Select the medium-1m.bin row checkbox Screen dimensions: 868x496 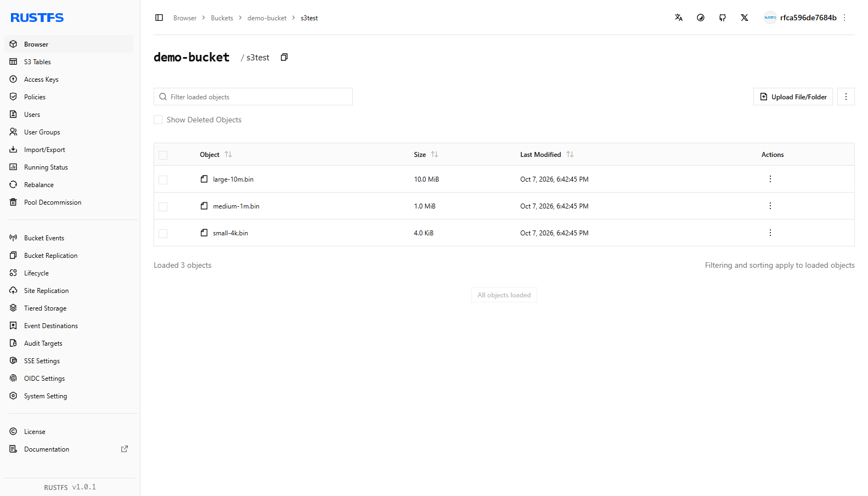pos(163,207)
